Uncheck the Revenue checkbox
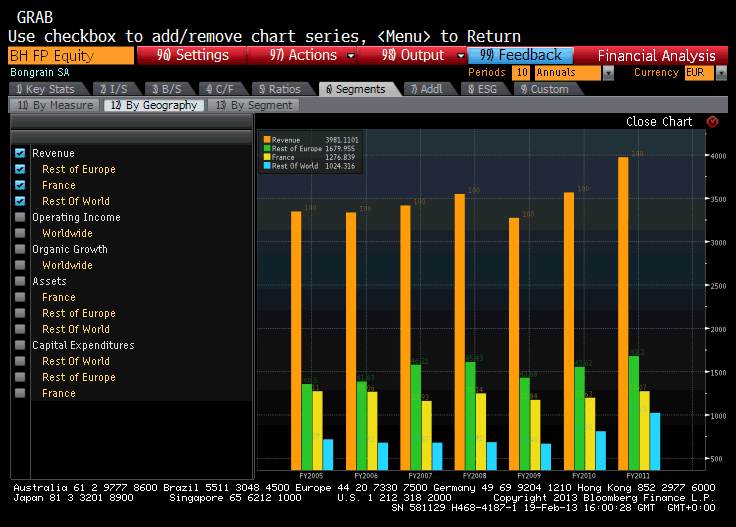736x527 pixels. tap(20, 153)
